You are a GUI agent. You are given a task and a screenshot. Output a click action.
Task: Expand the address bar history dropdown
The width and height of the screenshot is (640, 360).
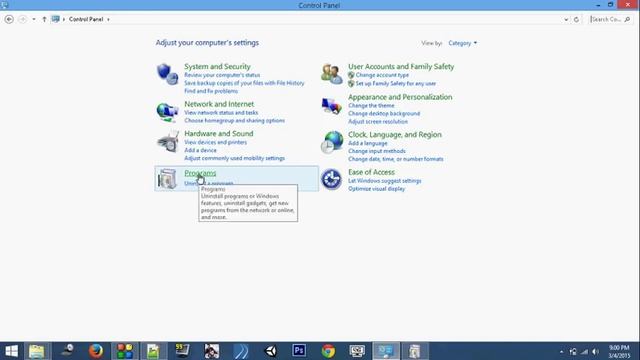pos(566,19)
